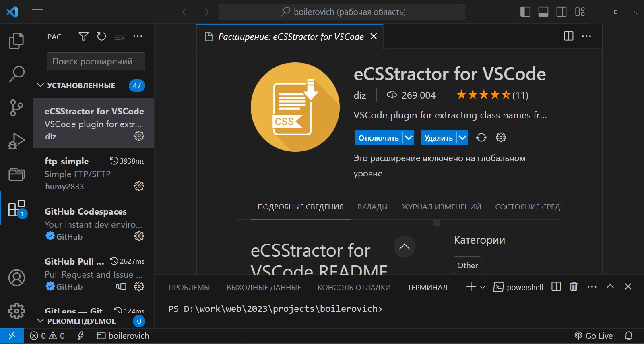644x344 pixels.
Task: Close the terminal panel
Action: (x=628, y=286)
